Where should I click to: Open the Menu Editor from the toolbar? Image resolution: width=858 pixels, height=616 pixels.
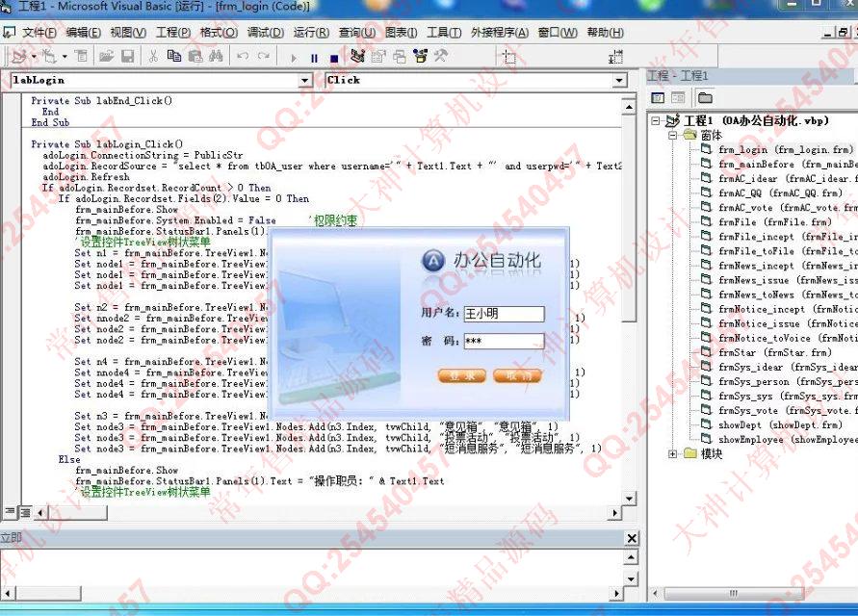point(82,56)
